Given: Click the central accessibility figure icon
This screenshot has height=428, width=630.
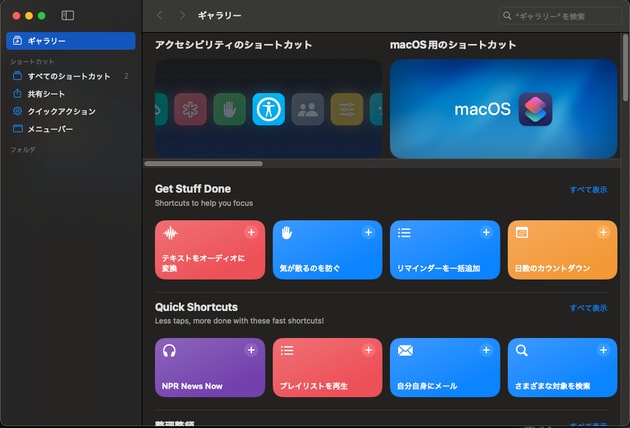Looking at the screenshot, I should (x=268, y=109).
